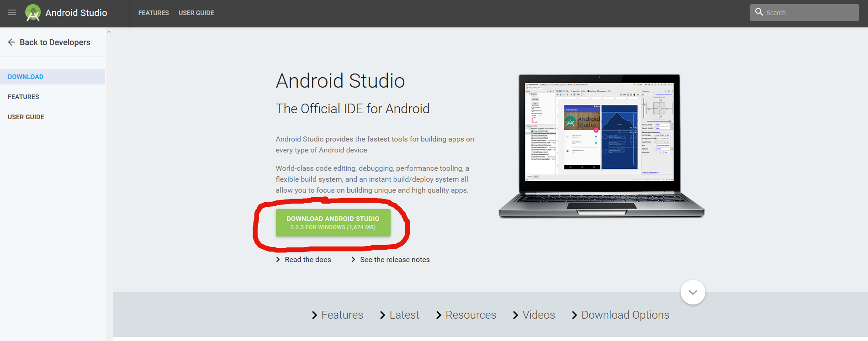This screenshot has width=868, height=341.
Task: Click the large "Android Studio" page heading
Action: click(x=340, y=81)
